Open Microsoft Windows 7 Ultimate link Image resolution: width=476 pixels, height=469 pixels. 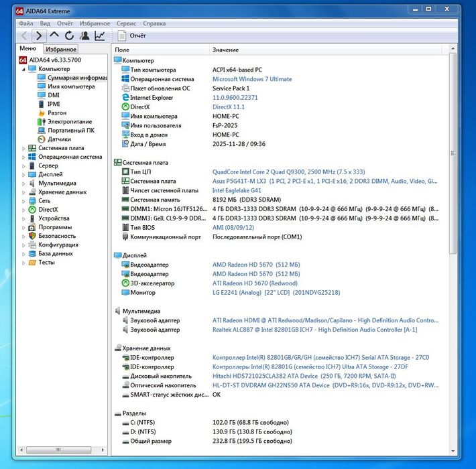252,79
